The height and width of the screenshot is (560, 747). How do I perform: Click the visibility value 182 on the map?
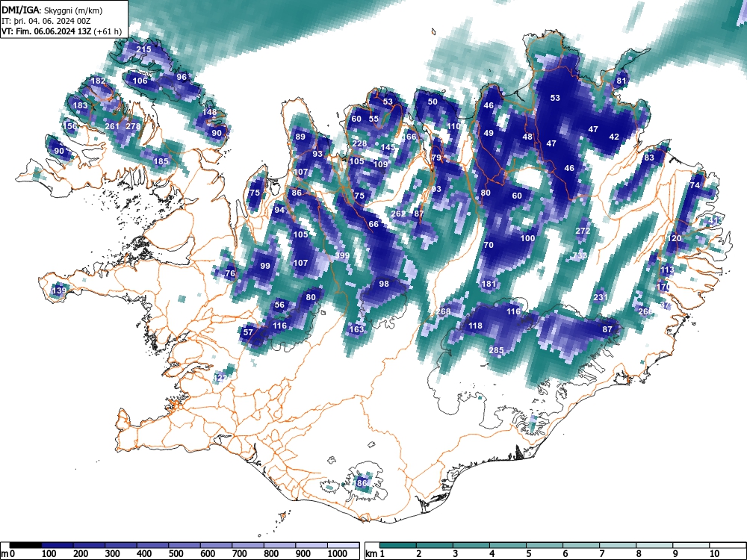pos(98,81)
